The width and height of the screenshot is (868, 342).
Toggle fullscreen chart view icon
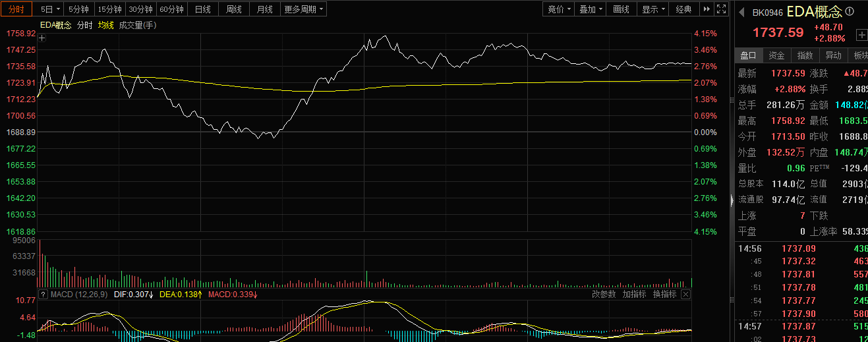click(x=722, y=9)
